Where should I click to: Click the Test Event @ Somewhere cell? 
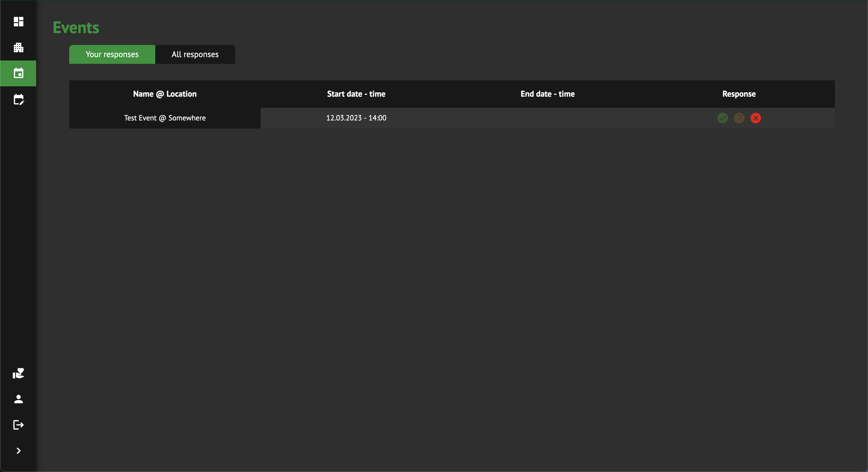tap(165, 118)
